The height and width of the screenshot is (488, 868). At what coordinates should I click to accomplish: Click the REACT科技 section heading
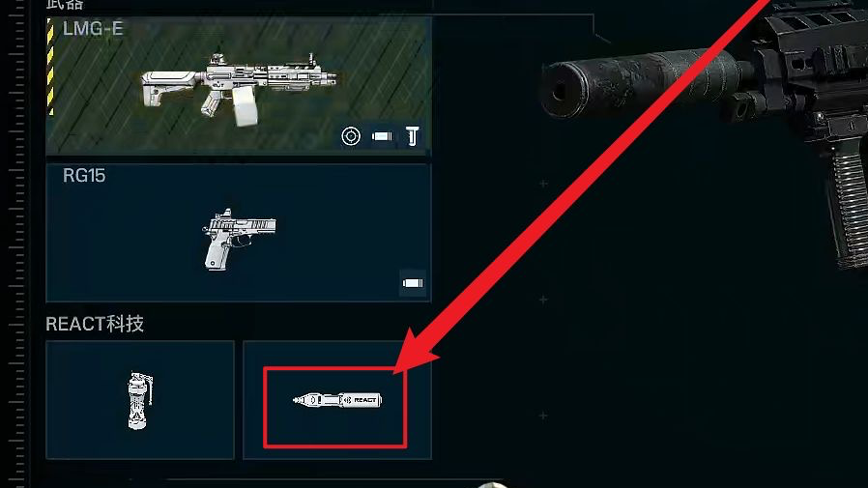(x=95, y=324)
